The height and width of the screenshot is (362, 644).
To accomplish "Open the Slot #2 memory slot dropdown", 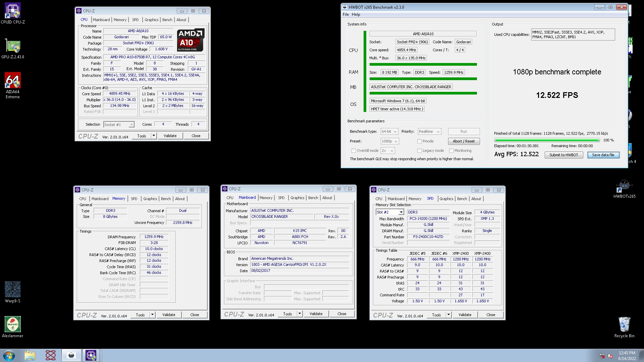I will click(x=390, y=212).
